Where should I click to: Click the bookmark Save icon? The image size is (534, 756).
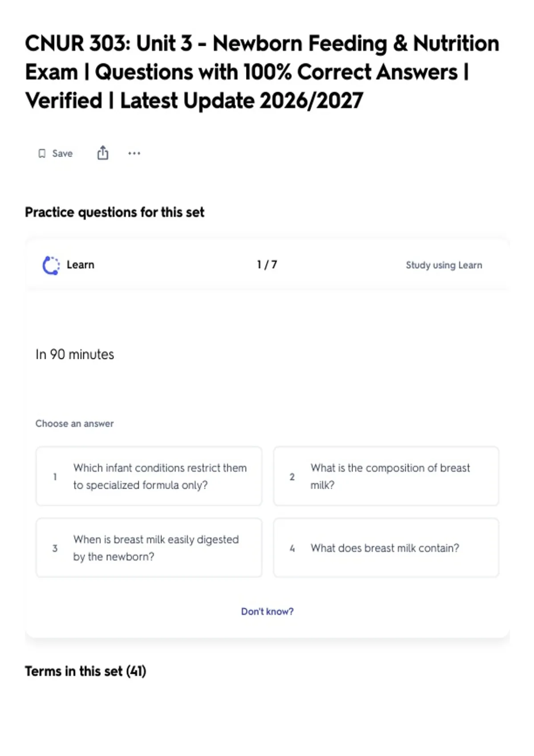click(x=42, y=153)
